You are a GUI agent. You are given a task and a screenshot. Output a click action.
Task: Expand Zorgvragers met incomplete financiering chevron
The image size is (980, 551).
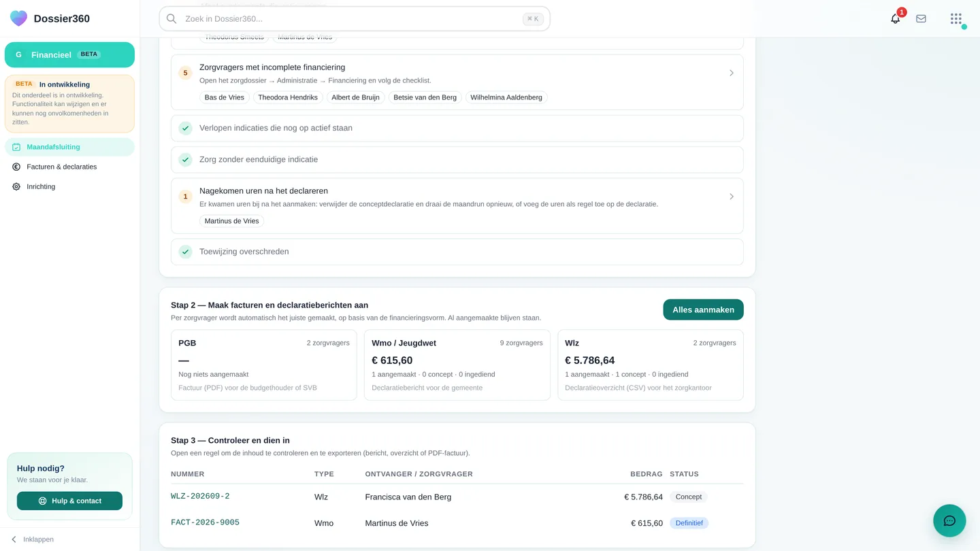pyautogui.click(x=732, y=73)
